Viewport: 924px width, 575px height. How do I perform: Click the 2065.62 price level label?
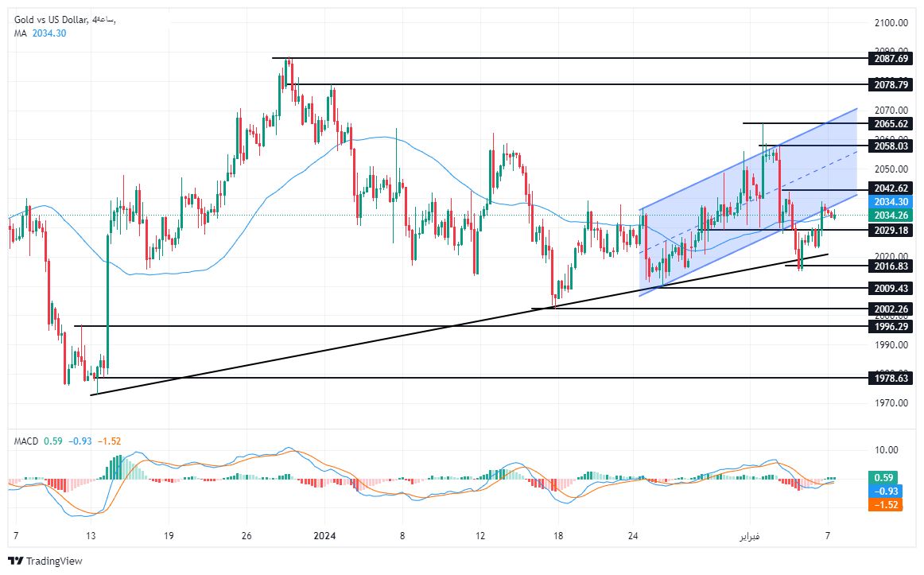891,124
